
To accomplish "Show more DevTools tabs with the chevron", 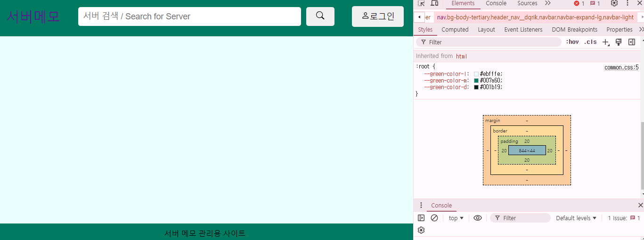I will (547, 3).
